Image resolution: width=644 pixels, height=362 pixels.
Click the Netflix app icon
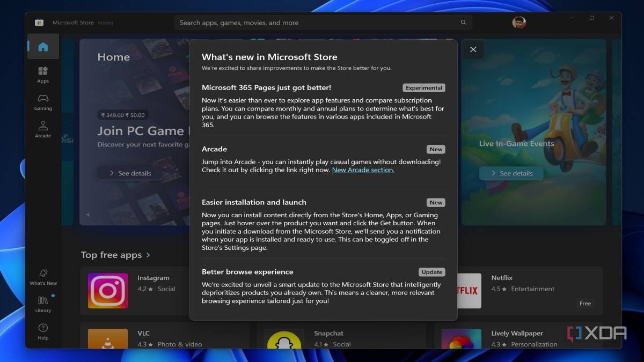[x=468, y=291]
